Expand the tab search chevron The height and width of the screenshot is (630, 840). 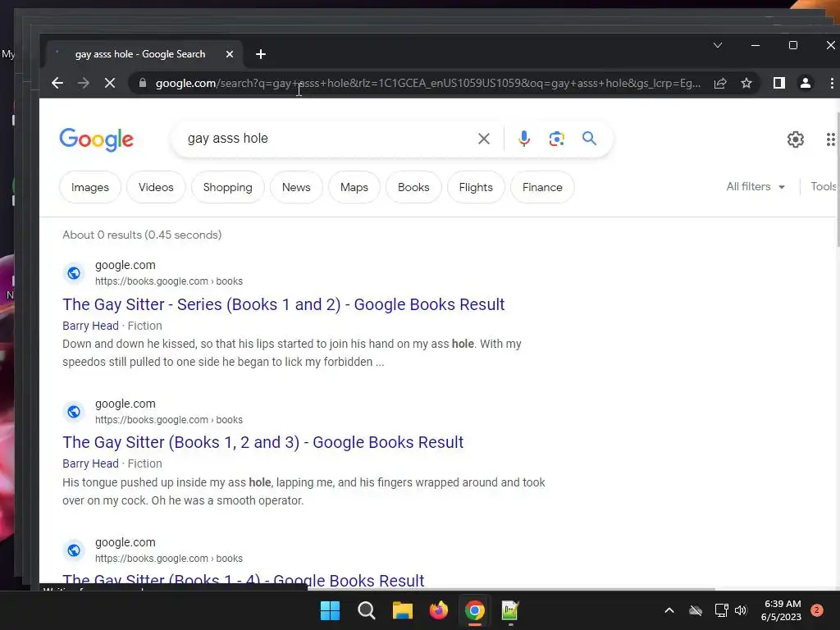pyautogui.click(x=718, y=46)
